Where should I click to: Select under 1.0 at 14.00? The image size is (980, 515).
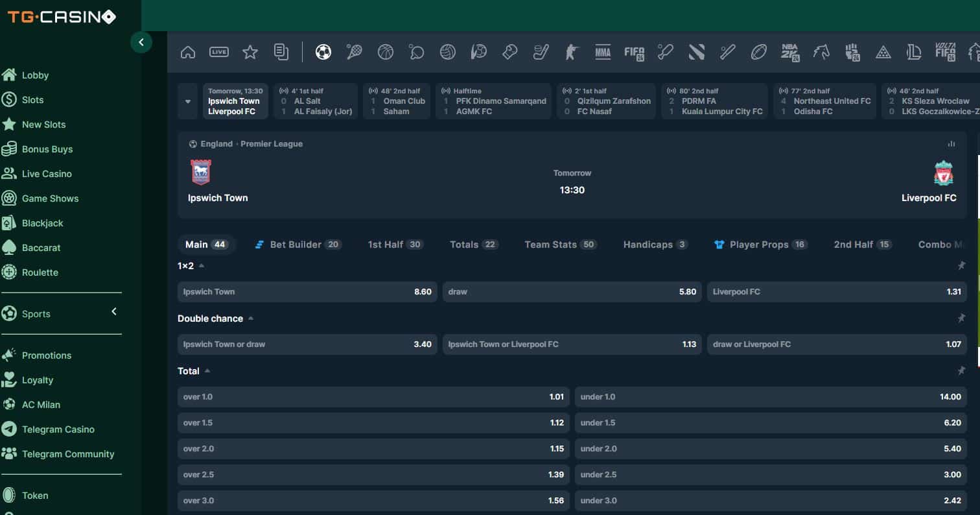click(x=771, y=397)
